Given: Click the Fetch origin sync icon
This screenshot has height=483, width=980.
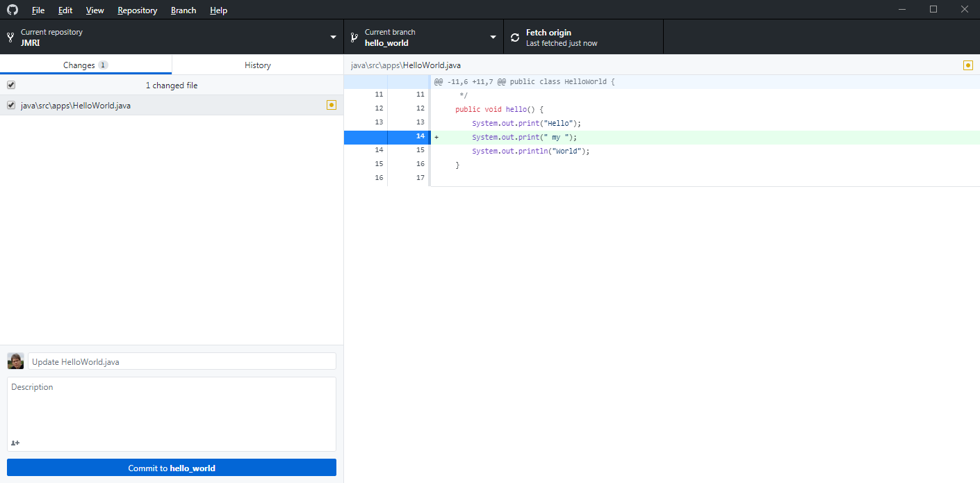Looking at the screenshot, I should 515,38.
